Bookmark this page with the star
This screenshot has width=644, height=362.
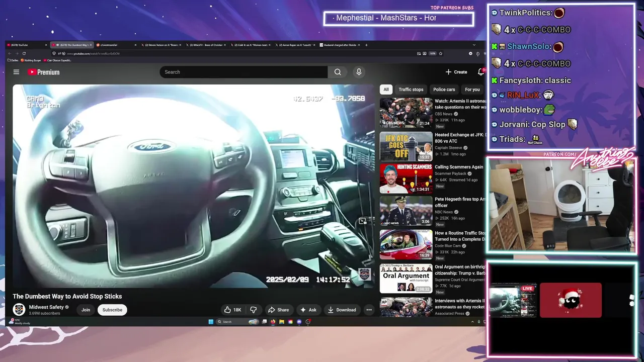coord(441,53)
